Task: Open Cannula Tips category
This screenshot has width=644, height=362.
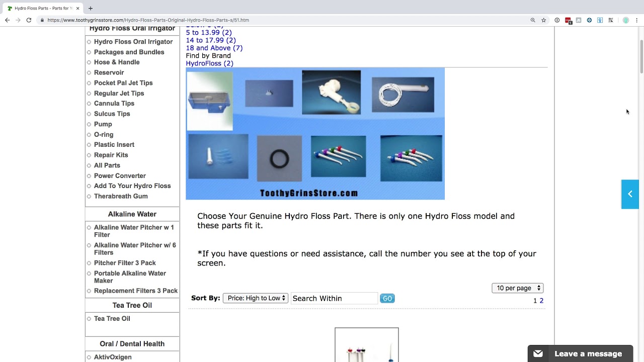Action: [x=114, y=104]
